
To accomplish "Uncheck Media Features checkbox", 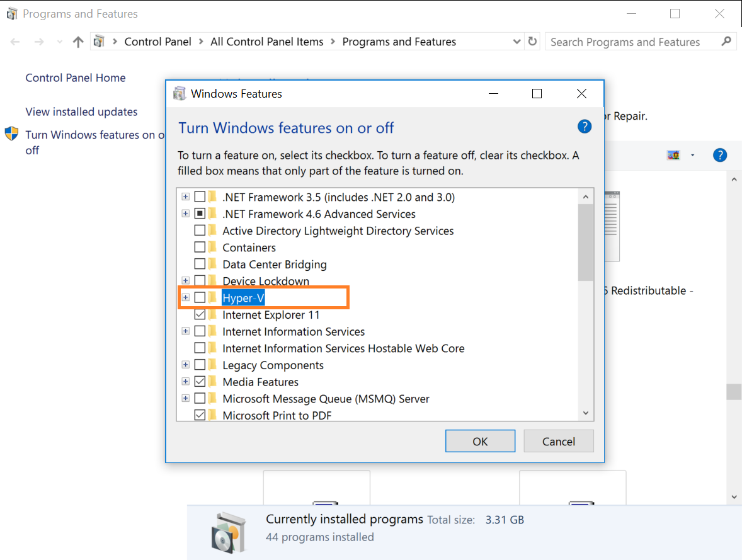I will click(x=200, y=382).
